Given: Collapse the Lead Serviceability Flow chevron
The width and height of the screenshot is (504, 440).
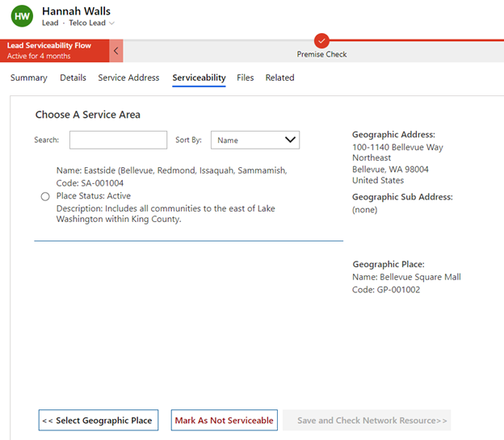Looking at the screenshot, I should [x=116, y=51].
